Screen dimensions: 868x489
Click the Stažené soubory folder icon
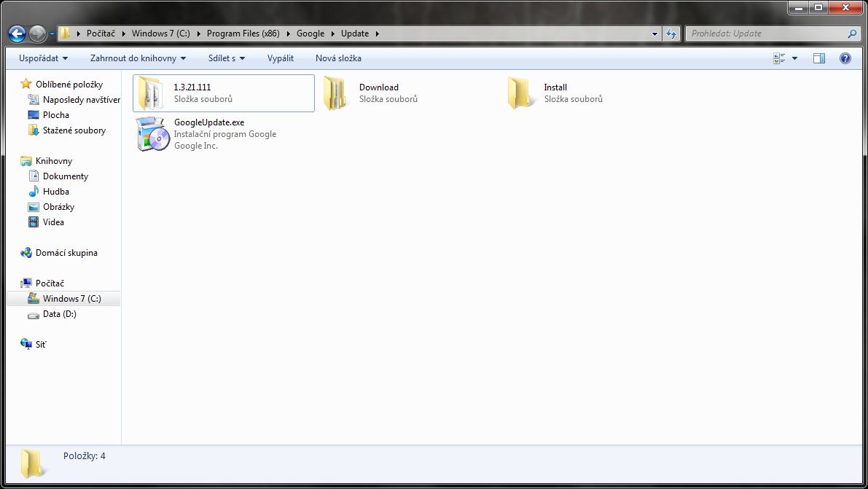click(x=34, y=130)
